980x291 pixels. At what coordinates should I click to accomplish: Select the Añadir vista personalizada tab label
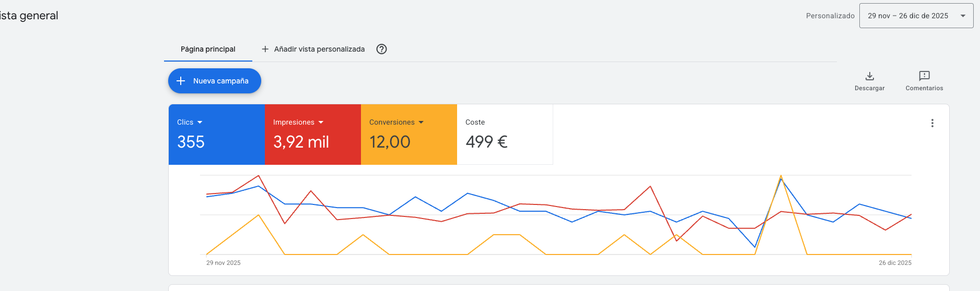coord(319,49)
